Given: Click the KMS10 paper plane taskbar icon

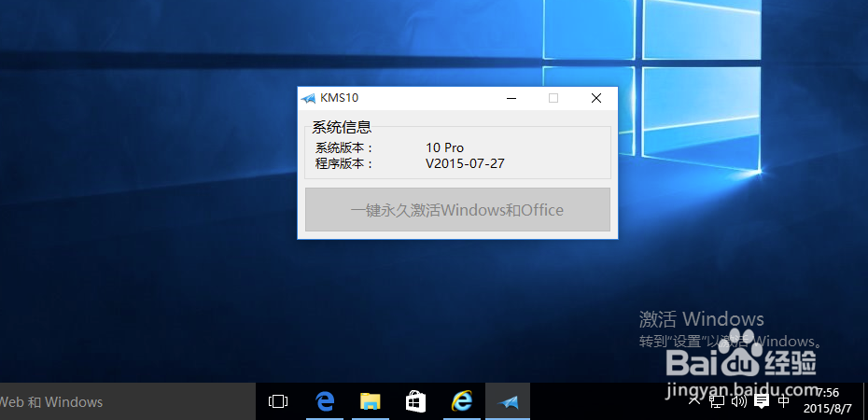Looking at the screenshot, I should tap(508, 401).
